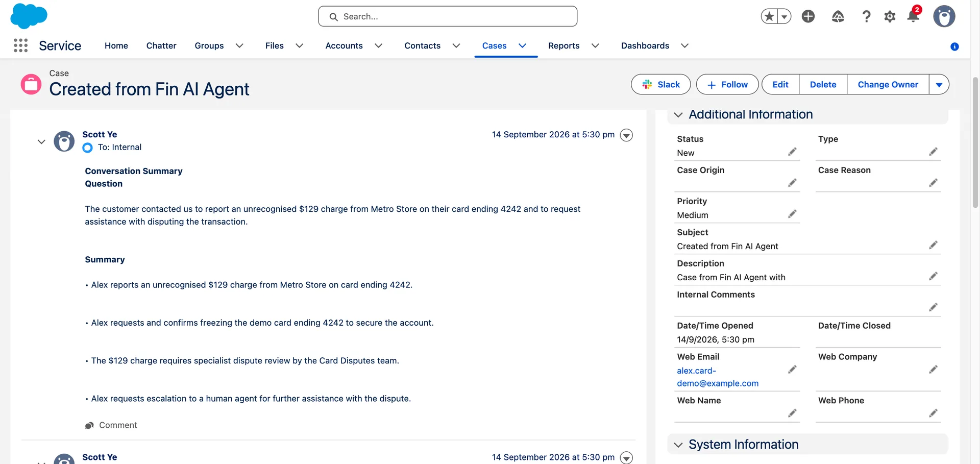Image resolution: width=980 pixels, height=464 pixels.
Task: Click the Edit case button
Action: pos(780,85)
